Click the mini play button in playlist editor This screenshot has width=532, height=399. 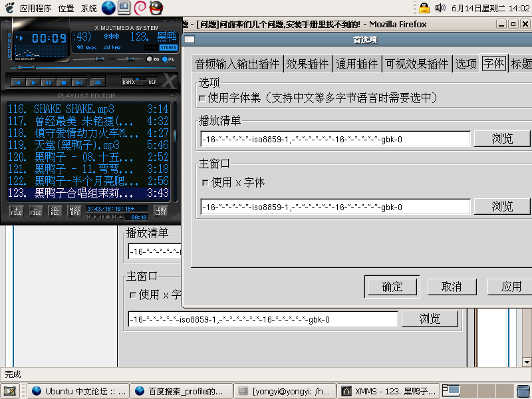[x=95, y=217]
